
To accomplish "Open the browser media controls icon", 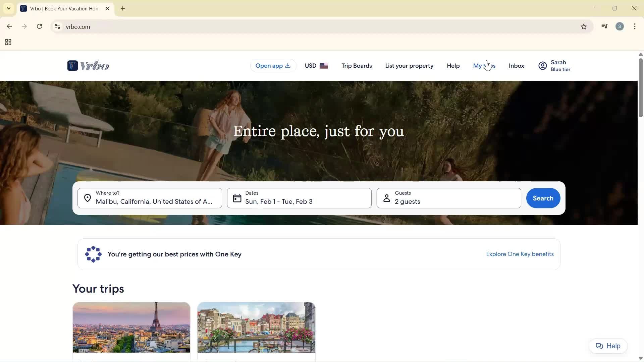I will (604, 26).
